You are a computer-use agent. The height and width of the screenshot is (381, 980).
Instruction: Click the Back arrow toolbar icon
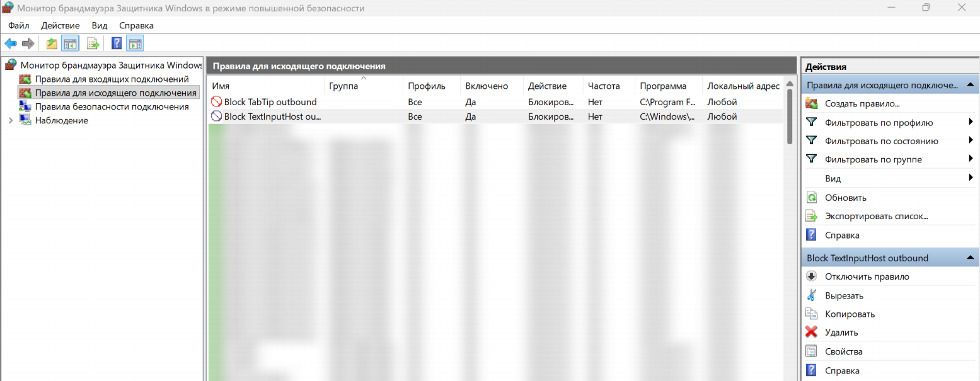(11, 43)
